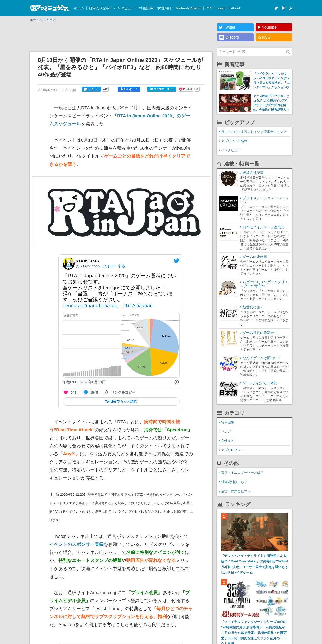The image size is (322, 644).
Task: Open the 女性向け nav menu item
Action: pos(165,8)
